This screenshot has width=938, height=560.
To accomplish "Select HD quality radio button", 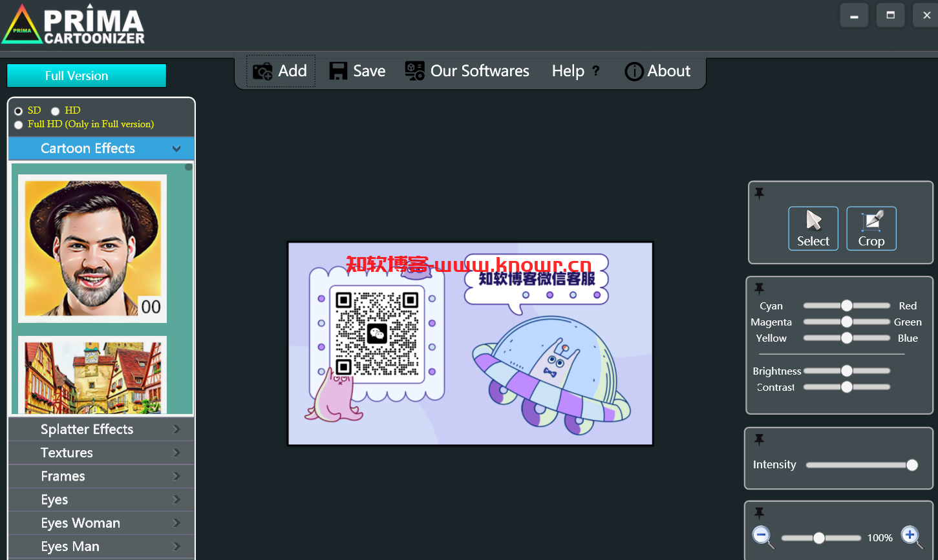I will pos(55,111).
